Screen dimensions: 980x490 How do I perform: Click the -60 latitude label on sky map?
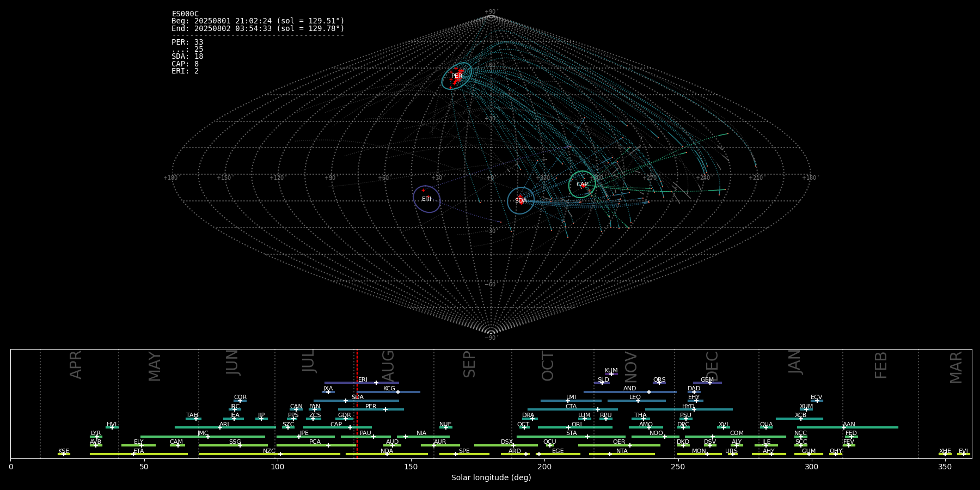pyautogui.click(x=491, y=284)
